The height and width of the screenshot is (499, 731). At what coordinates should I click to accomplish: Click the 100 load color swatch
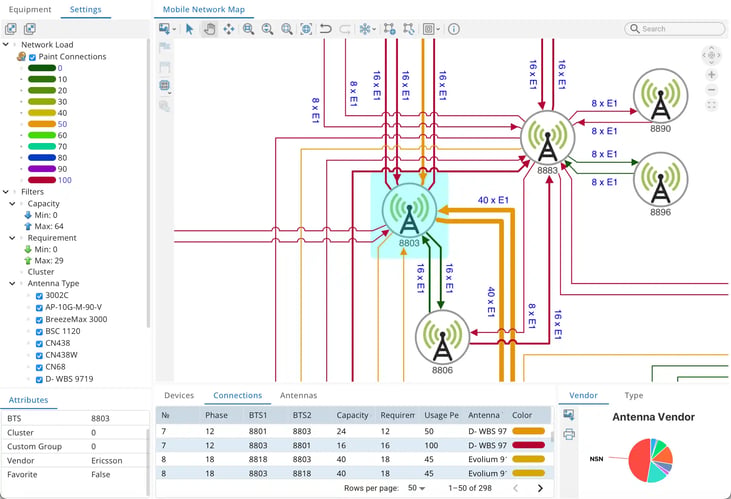coord(42,180)
